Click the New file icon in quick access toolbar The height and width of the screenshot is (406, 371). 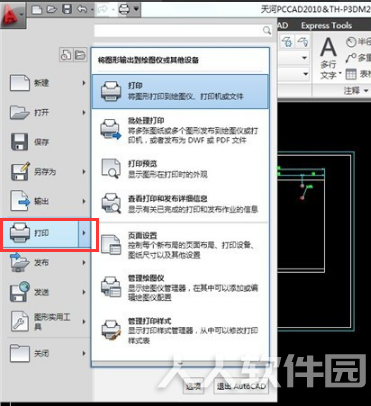click(x=37, y=9)
